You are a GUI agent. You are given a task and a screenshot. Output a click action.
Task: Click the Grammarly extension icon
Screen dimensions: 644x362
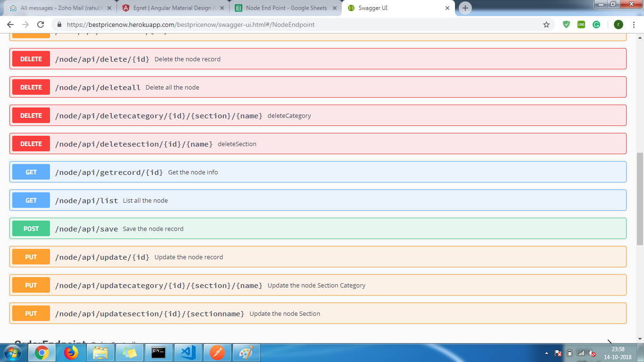click(596, 25)
